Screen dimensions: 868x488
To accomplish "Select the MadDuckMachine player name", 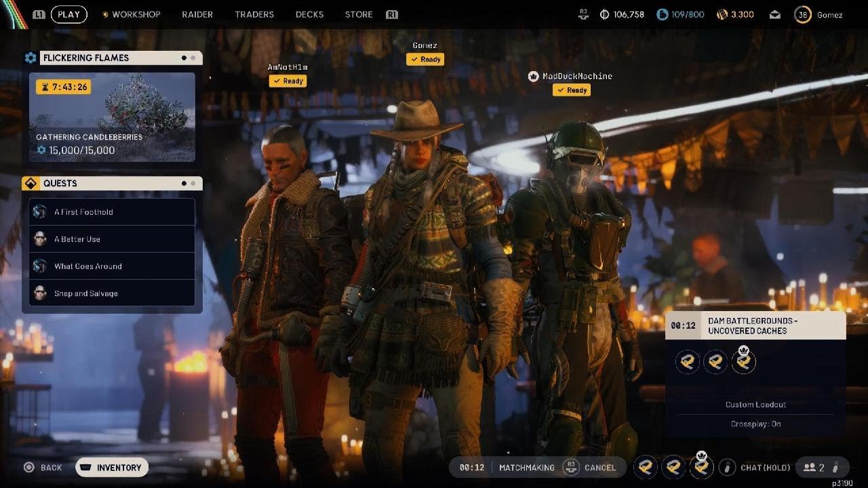I will point(577,76).
